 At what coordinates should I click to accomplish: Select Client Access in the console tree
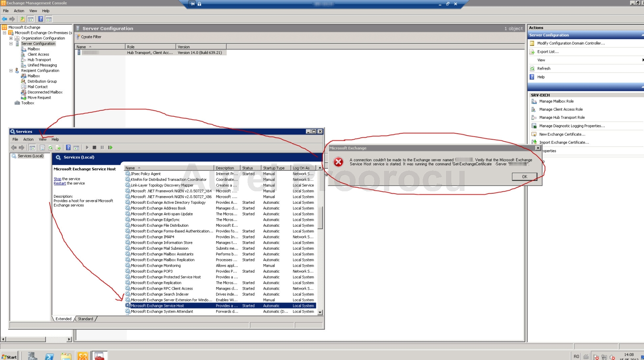38,54
